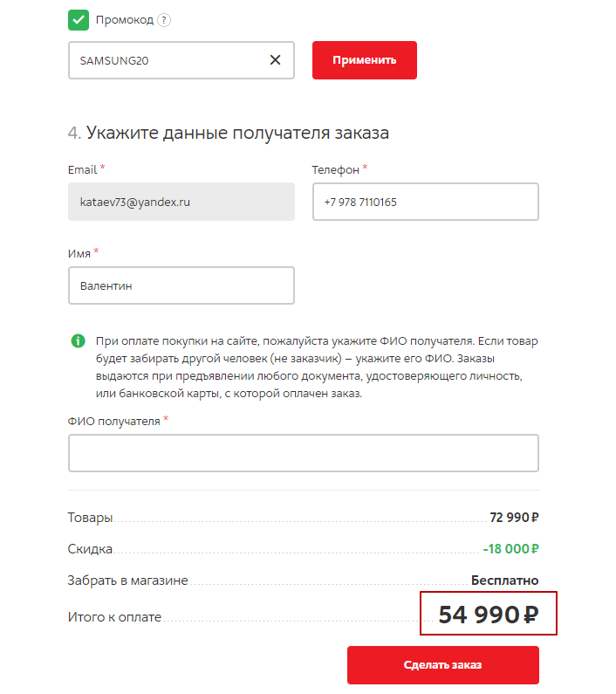Viewport: 616px width, 694px height.
Task: Click the Промокод label text
Action: 125,20
